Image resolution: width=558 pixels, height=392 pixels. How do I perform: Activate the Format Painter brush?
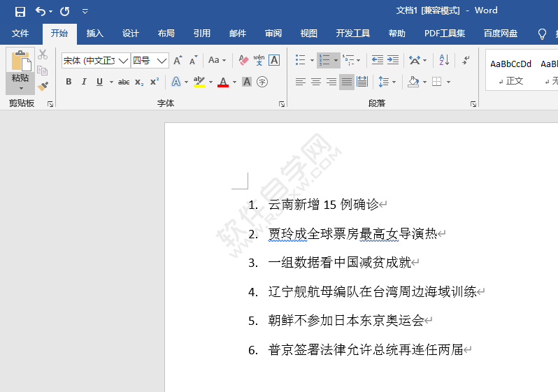(x=43, y=86)
